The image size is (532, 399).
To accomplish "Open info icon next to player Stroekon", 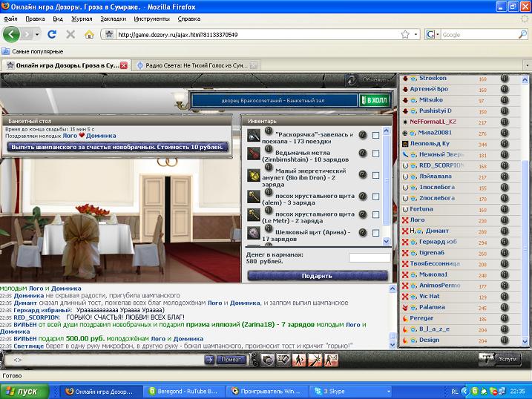I will 505,79.
